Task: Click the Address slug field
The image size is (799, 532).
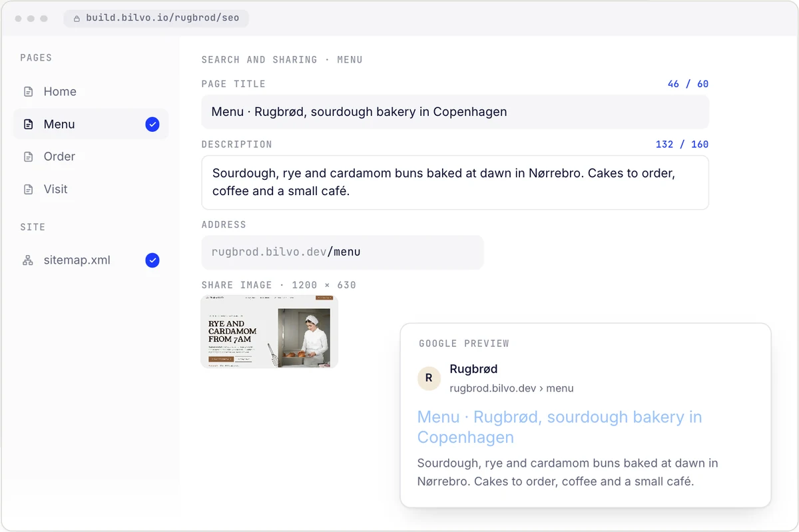Action: 342,252
